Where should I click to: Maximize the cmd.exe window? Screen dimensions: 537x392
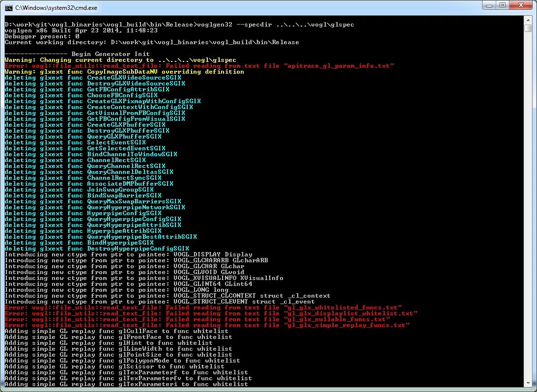503,5
